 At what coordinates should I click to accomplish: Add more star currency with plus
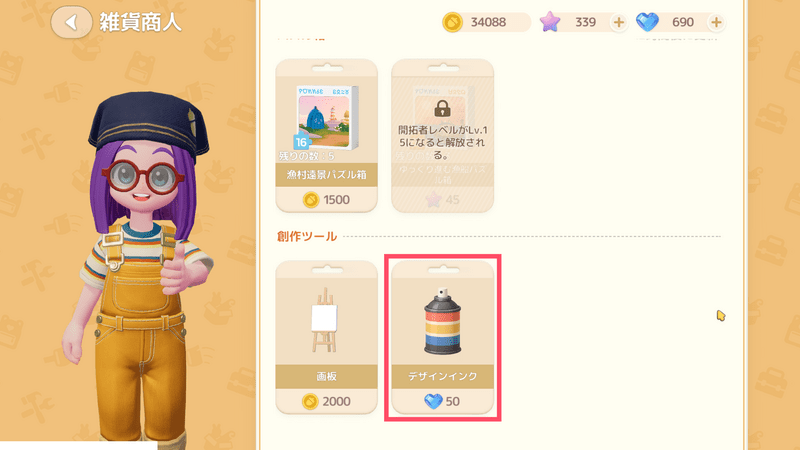(618, 22)
